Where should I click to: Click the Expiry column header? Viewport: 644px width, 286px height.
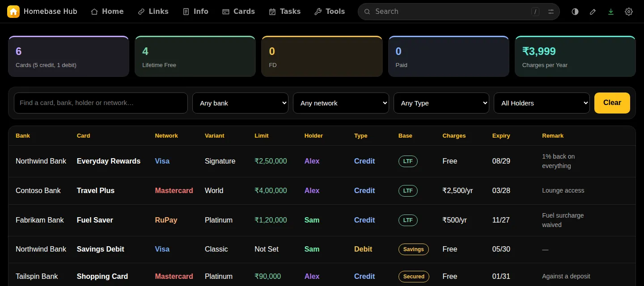tap(501, 136)
